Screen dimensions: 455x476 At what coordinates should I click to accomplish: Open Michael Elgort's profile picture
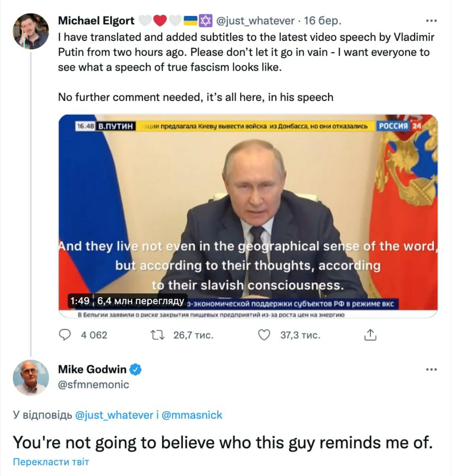[30, 31]
